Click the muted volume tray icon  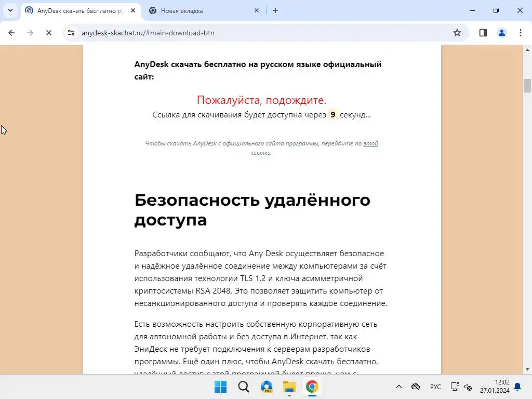click(x=468, y=387)
